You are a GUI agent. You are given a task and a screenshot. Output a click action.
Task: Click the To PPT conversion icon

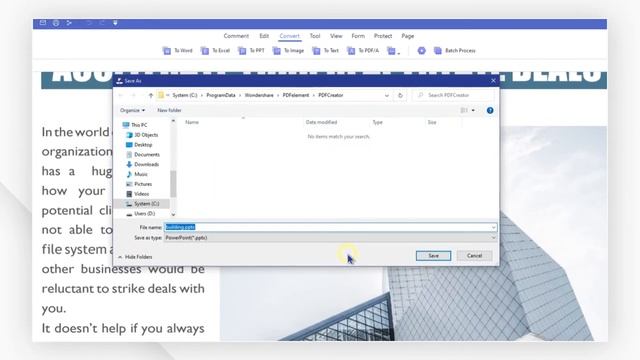click(242, 51)
